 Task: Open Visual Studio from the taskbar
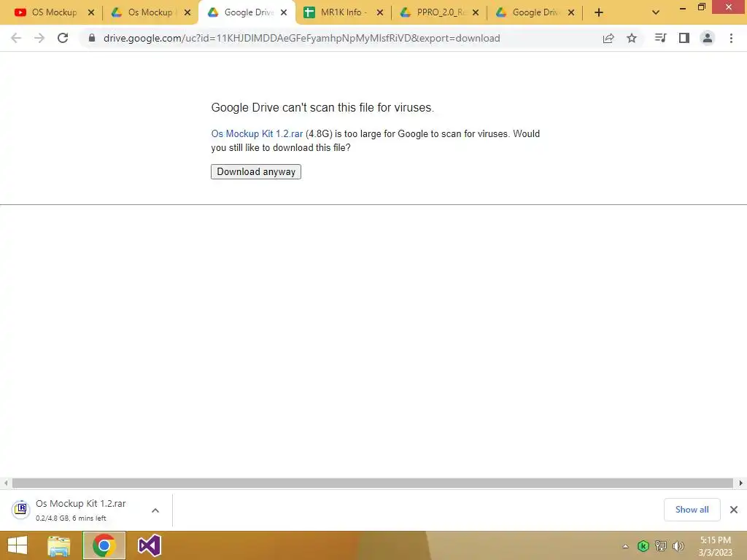pos(149,545)
